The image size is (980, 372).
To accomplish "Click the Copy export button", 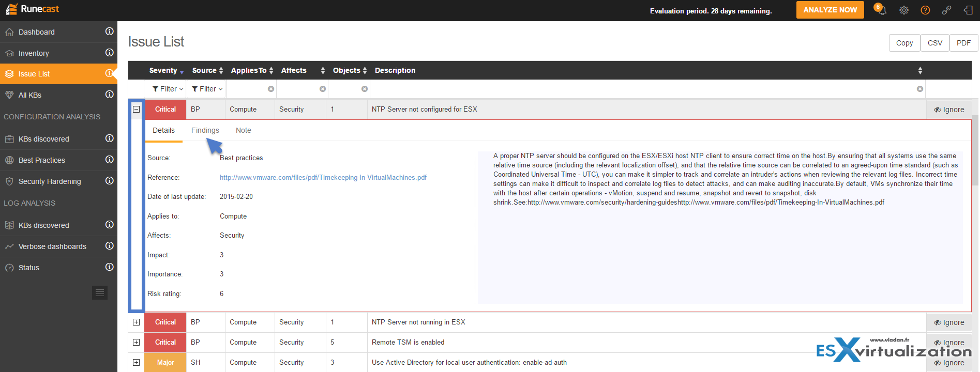I will coord(904,43).
